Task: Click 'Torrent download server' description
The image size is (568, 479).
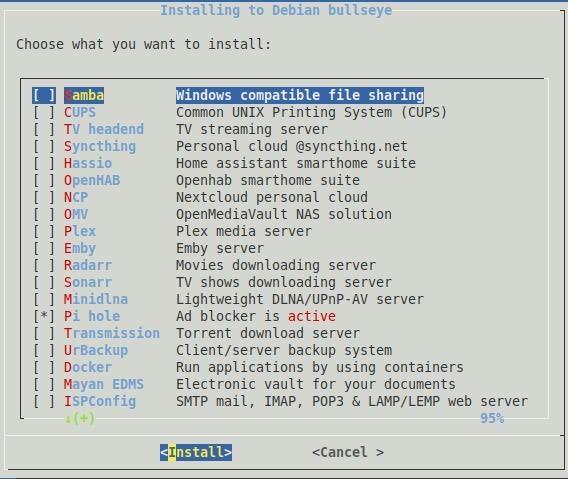Action: [x=268, y=333]
